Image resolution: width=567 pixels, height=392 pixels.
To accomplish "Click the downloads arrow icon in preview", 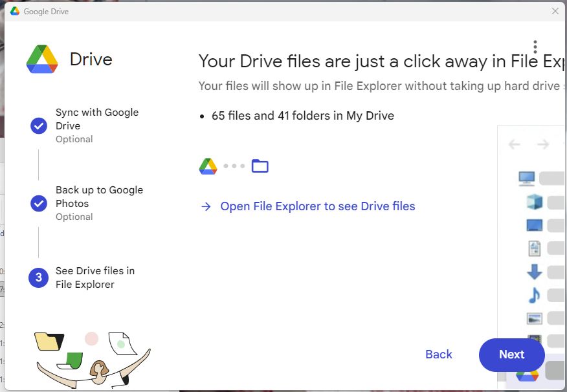I will click(535, 272).
